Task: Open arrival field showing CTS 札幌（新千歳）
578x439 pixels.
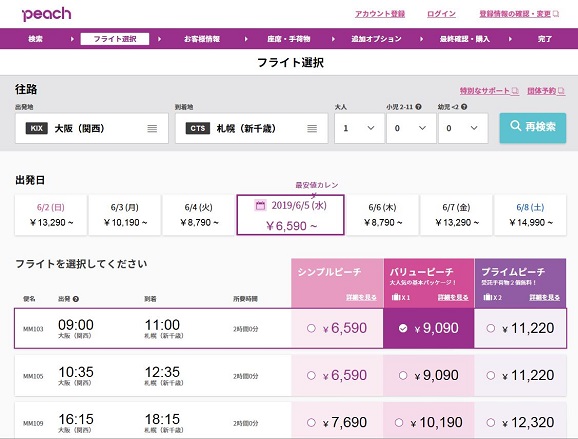Action: pos(251,128)
